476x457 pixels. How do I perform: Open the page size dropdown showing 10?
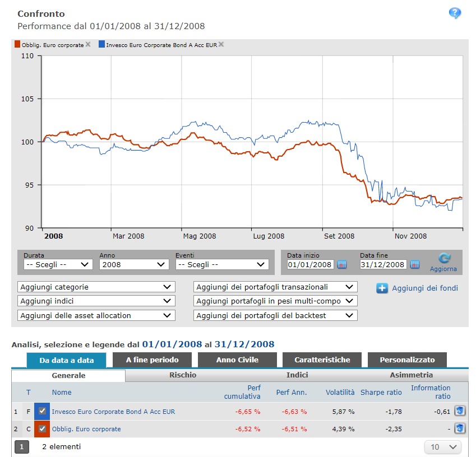click(x=442, y=447)
